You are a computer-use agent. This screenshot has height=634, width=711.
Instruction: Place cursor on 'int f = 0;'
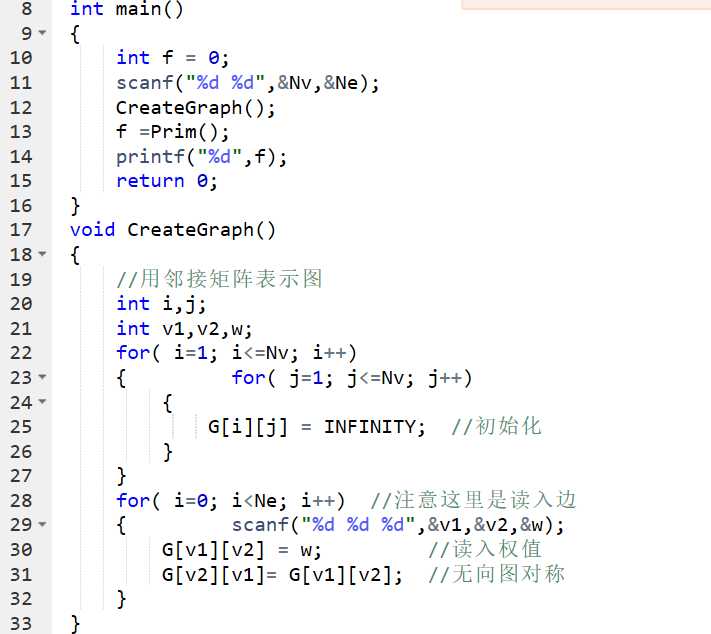point(173,58)
